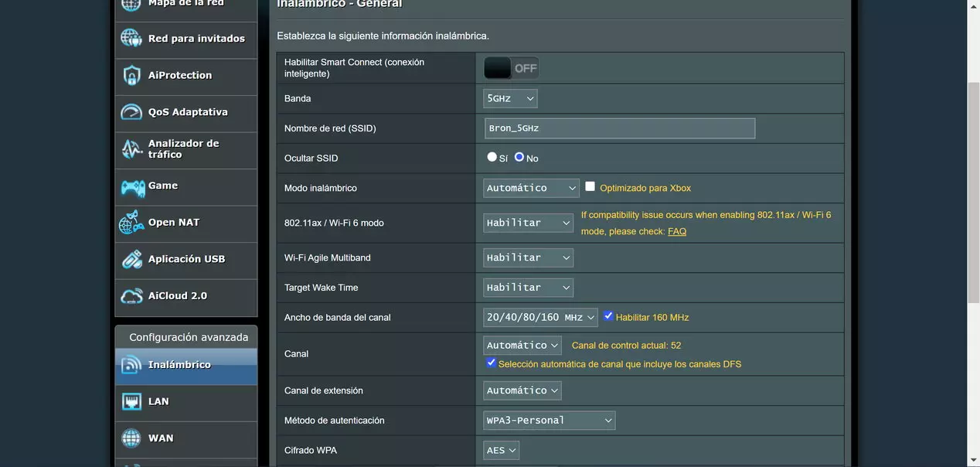Toggle the Smart Connect OFF switch
This screenshot has height=467, width=980.
511,68
